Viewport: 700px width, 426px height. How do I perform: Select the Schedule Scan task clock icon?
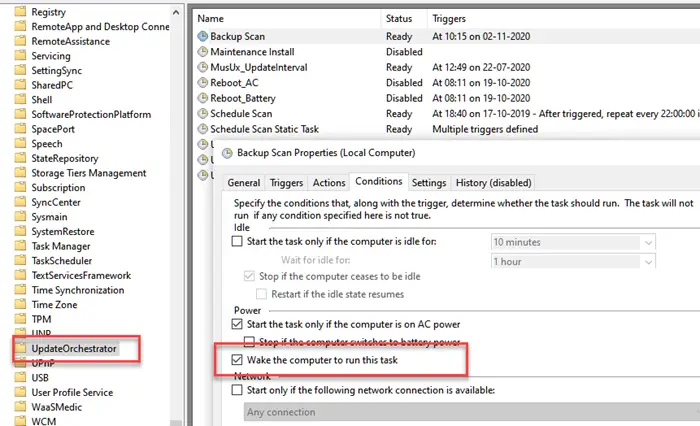(x=203, y=113)
